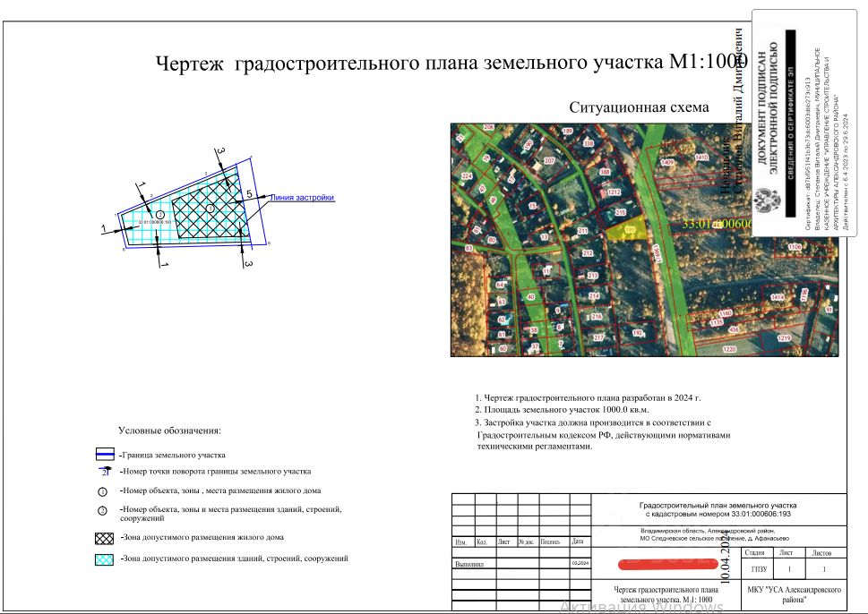Click parcel label 207 on the aerial map
Screen dimensions: 868x614
(549, 161)
